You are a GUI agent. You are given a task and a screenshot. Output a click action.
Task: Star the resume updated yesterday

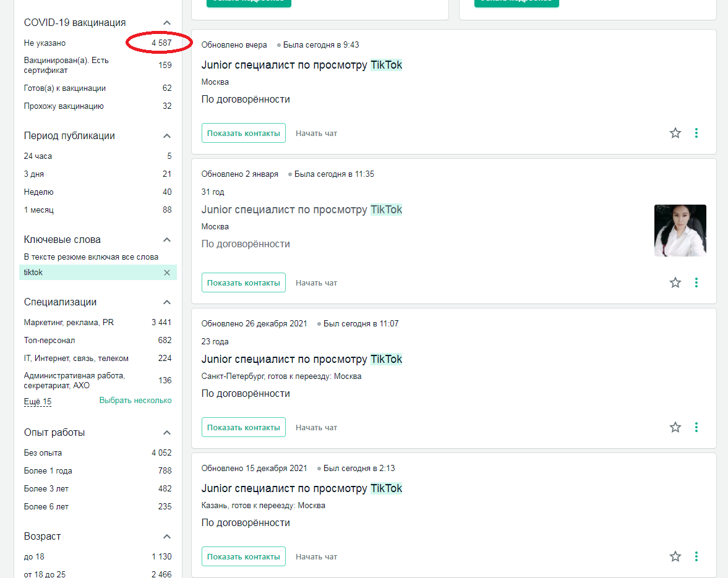(x=675, y=133)
